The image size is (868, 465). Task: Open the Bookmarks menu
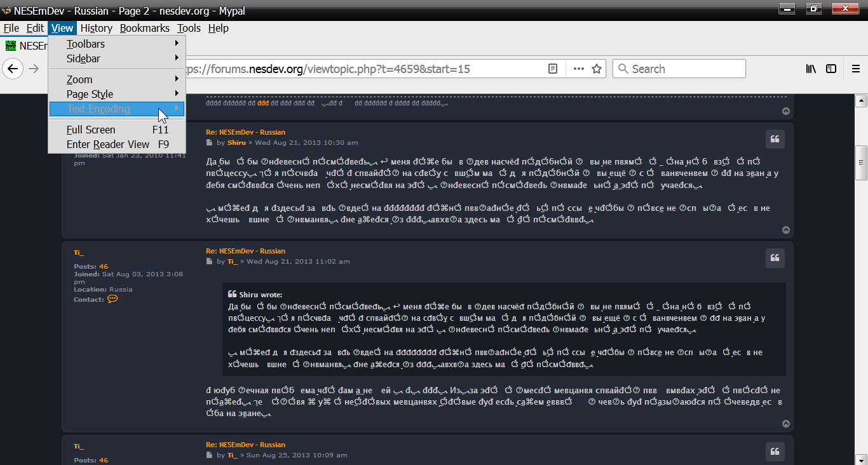[145, 28]
